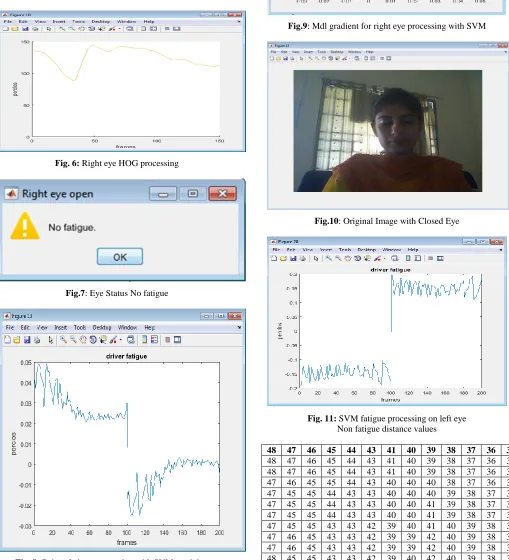
Task: Open Insert menu in Fig. 6 window
Action: 59,21
